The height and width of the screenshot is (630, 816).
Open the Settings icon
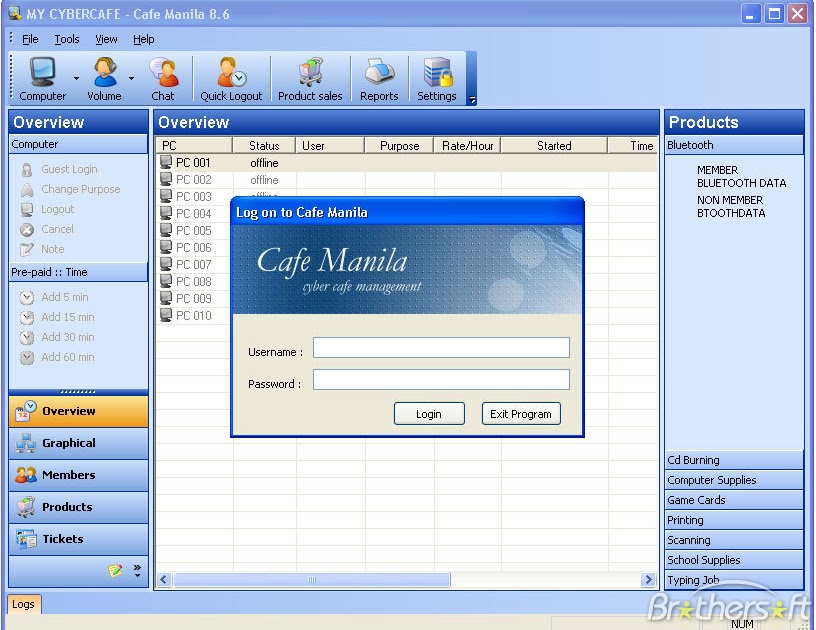click(436, 77)
